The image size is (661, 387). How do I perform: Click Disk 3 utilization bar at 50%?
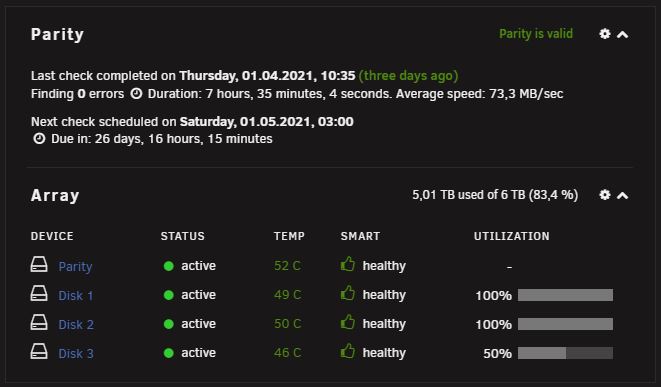click(x=565, y=353)
